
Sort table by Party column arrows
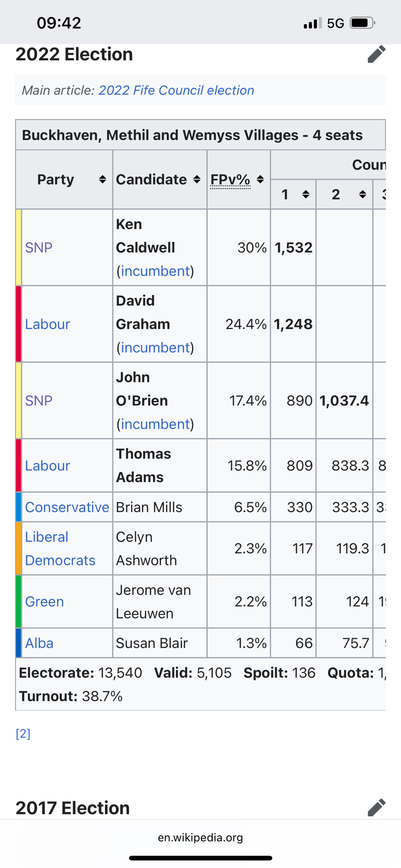pyautogui.click(x=102, y=179)
